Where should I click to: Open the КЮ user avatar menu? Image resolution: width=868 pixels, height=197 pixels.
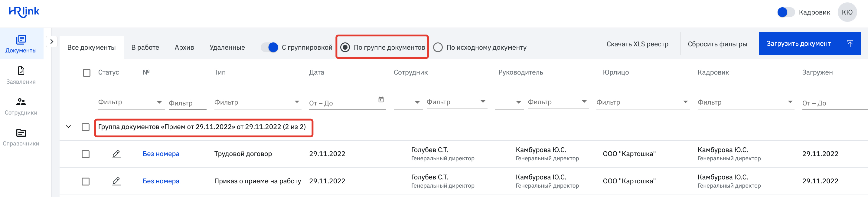click(847, 12)
